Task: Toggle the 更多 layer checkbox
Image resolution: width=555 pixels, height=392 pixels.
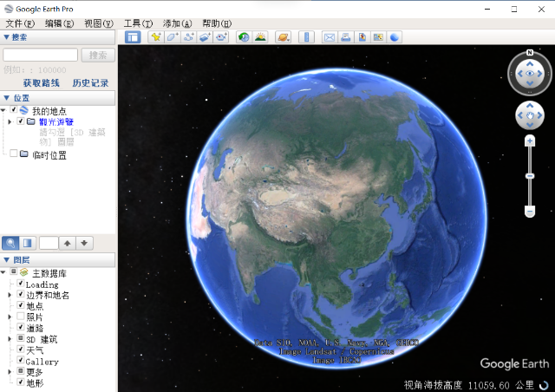Action: [x=21, y=371]
